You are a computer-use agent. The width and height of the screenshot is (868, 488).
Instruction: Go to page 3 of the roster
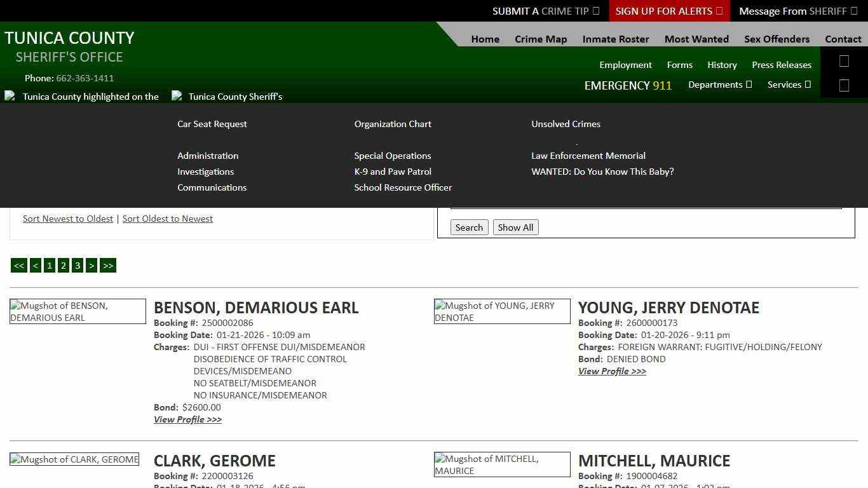pos(77,265)
